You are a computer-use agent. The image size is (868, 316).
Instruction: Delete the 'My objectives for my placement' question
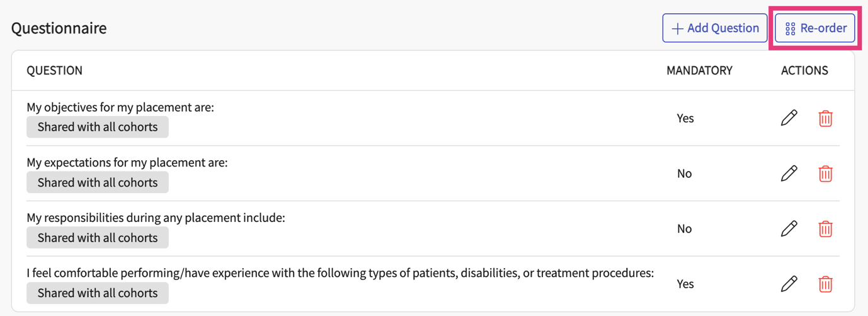(x=825, y=118)
